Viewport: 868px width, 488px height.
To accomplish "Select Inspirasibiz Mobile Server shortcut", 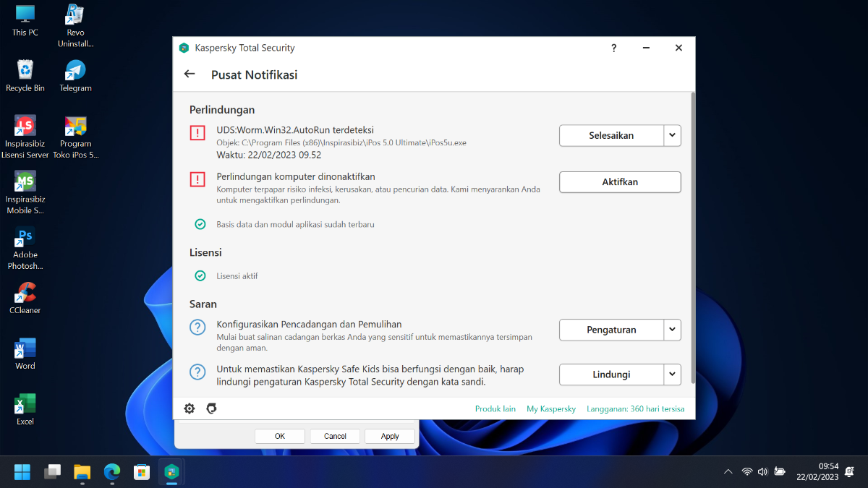I will pyautogui.click(x=25, y=192).
